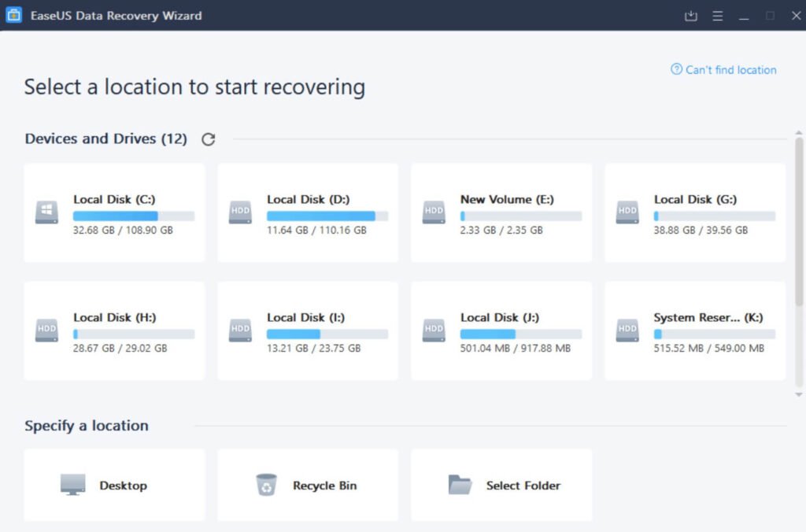Click the 515.52 MB / 549.00 MB text
806x532 pixels.
click(x=709, y=349)
